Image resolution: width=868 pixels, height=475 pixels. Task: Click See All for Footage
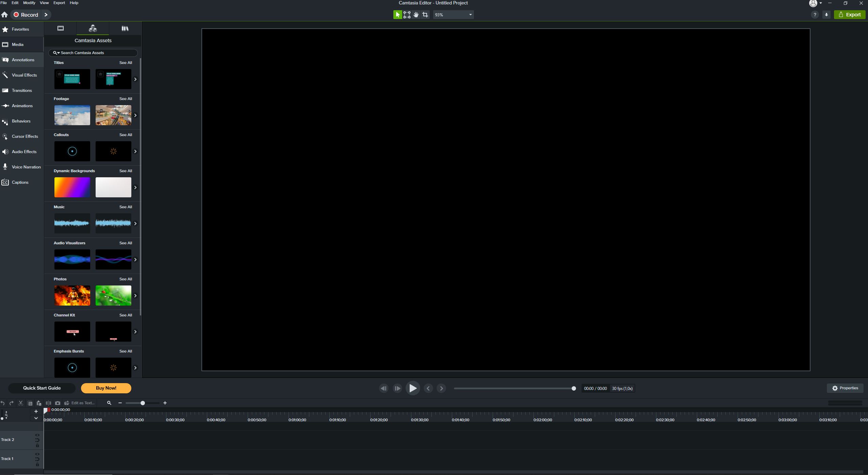[126, 99]
